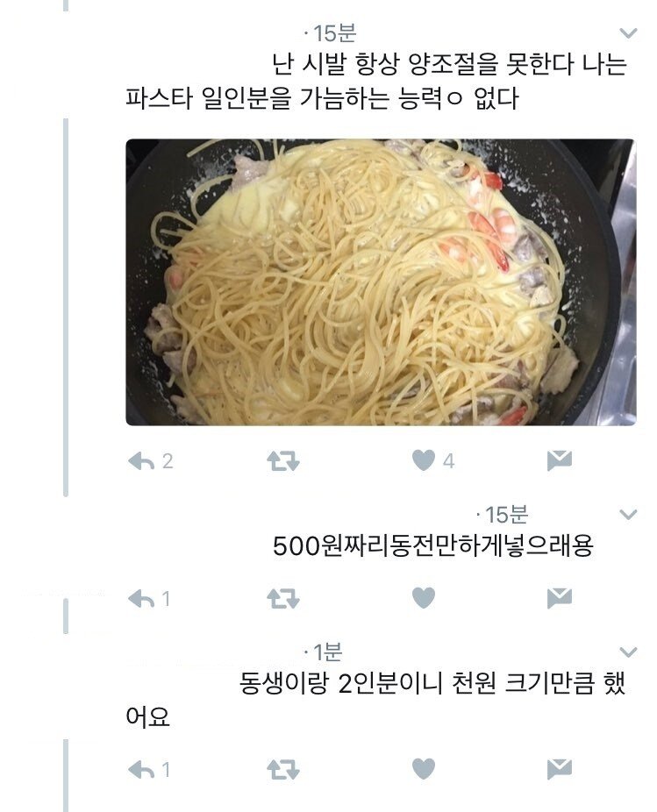Like the 동생이랑 2인분 tweet
This screenshot has height=812, width=657.
pyautogui.click(x=424, y=768)
